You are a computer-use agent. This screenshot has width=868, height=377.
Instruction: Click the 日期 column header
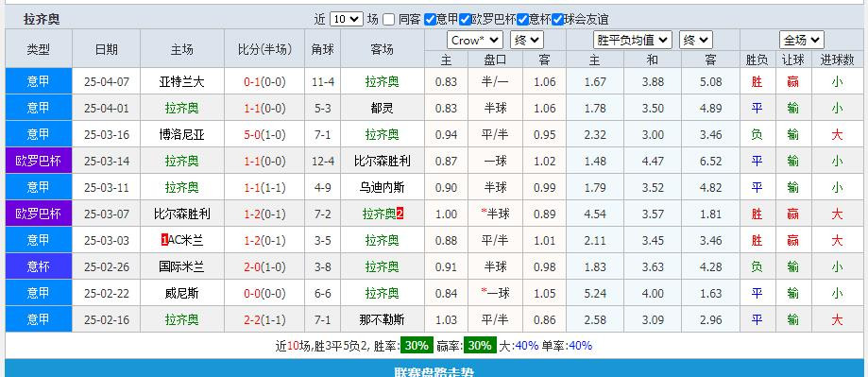point(107,49)
